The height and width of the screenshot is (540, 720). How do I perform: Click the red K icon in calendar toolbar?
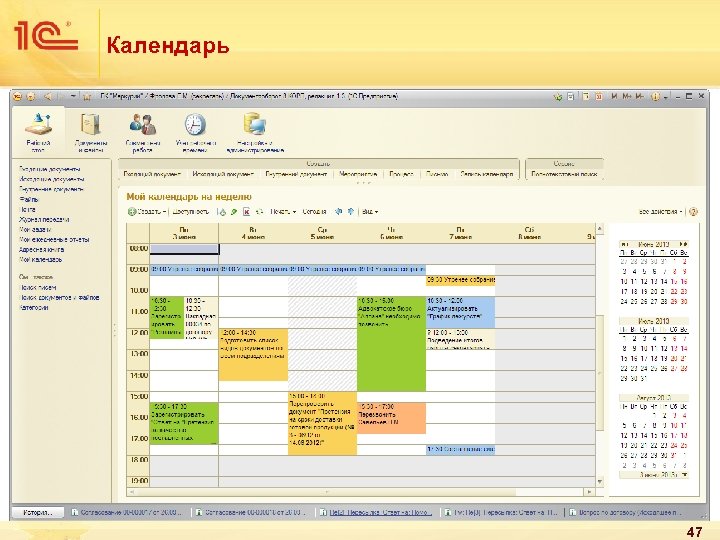tap(247, 212)
